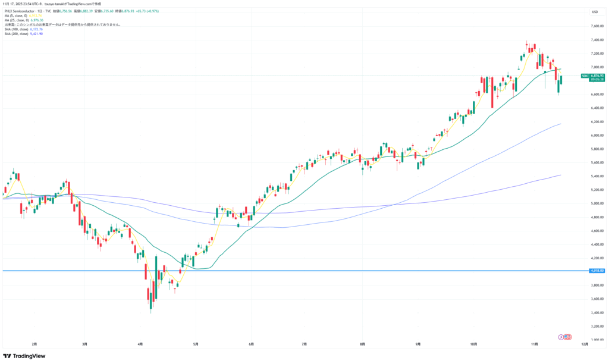Click the 5月 label on time axis

(x=196, y=344)
